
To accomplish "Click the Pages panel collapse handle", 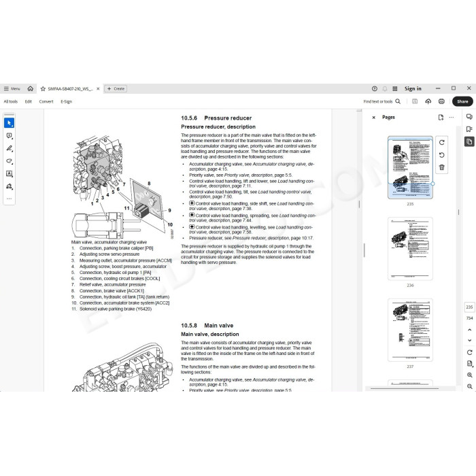I will tap(364, 250).
